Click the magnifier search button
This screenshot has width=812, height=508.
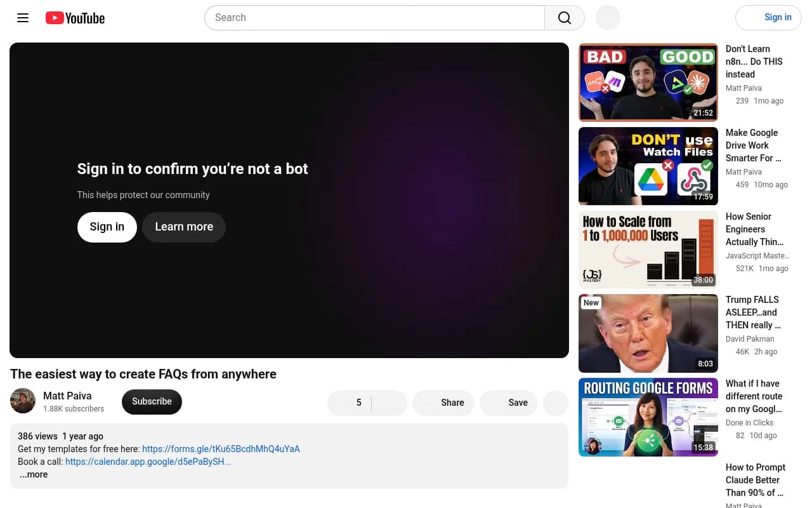point(565,18)
